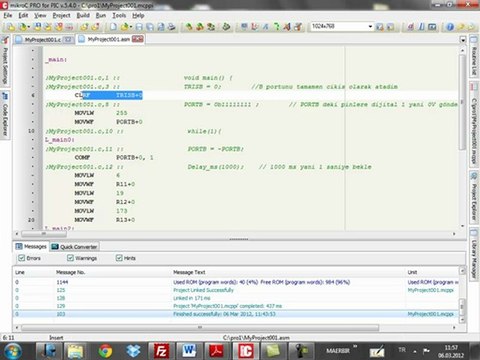This screenshot has height=360, width=480.
Task: Switch to the Messages tab
Action: (x=31, y=247)
